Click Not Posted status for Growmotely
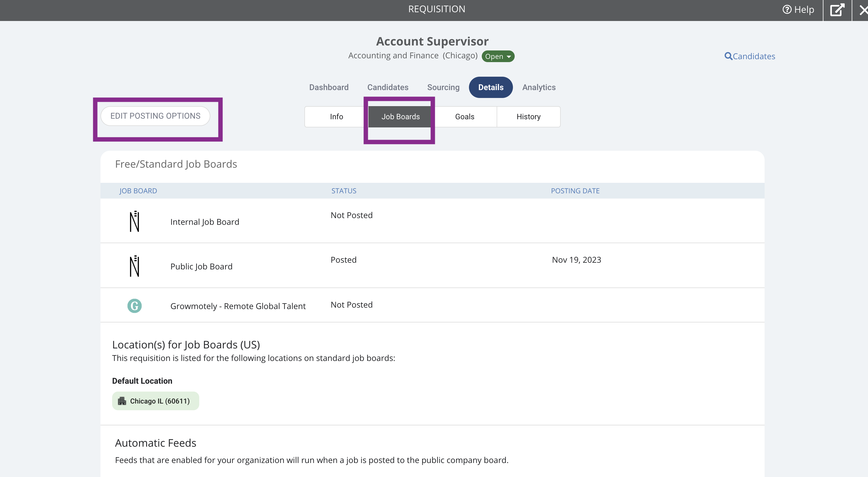 click(x=352, y=305)
